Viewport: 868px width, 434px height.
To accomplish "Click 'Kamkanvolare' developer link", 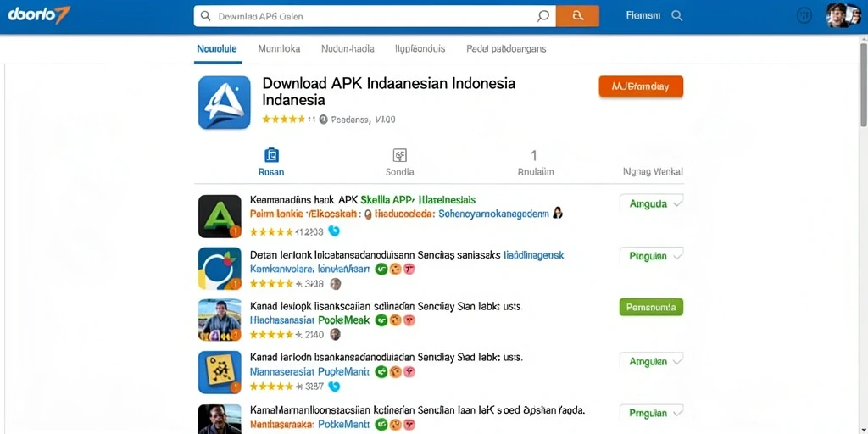I will pyautogui.click(x=310, y=270).
